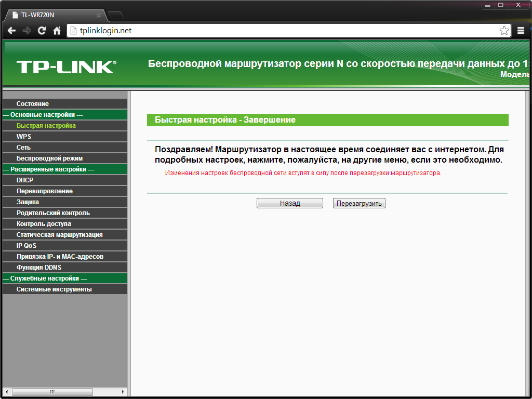
Task: Bookmark the page via the star icon
Action: pyautogui.click(x=503, y=31)
